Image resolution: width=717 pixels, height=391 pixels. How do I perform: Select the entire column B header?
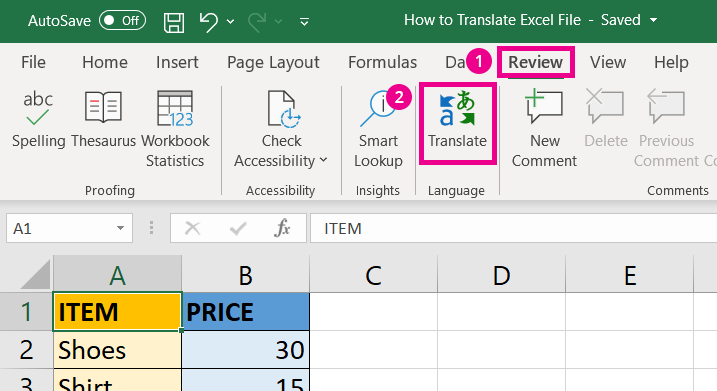tap(246, 275)
